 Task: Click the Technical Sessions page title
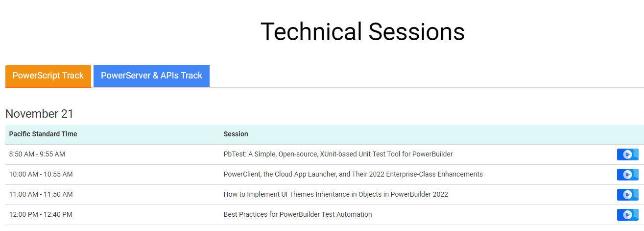point(362,32)
